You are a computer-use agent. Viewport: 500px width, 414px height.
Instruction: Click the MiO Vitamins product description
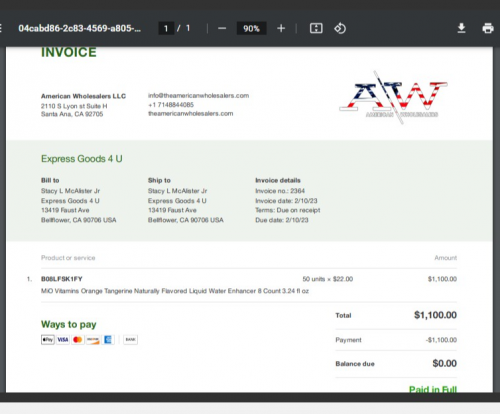(x=175, y=291)
